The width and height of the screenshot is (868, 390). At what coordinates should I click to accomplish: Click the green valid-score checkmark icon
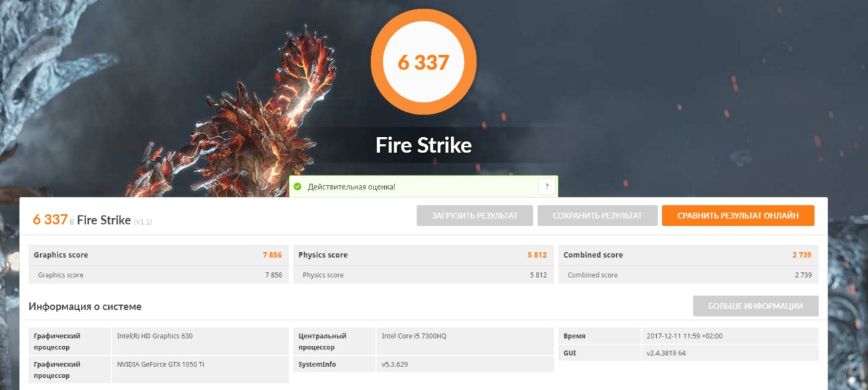coord(297,187)
